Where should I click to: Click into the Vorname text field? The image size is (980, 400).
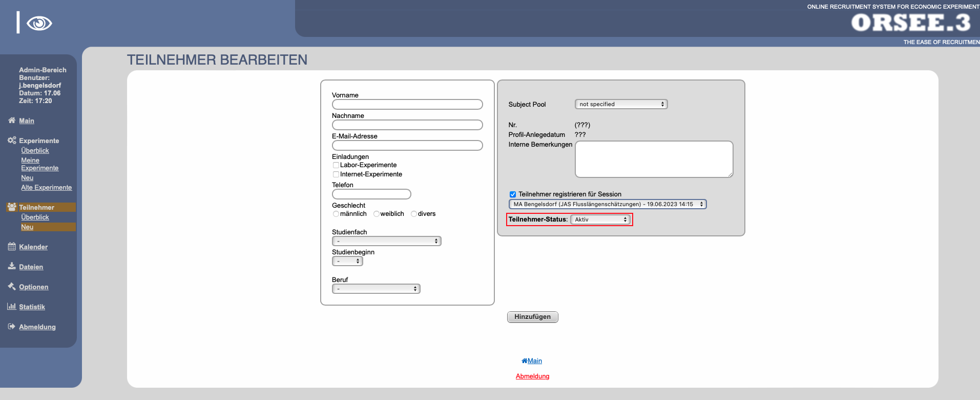click(x=407, y=105)
